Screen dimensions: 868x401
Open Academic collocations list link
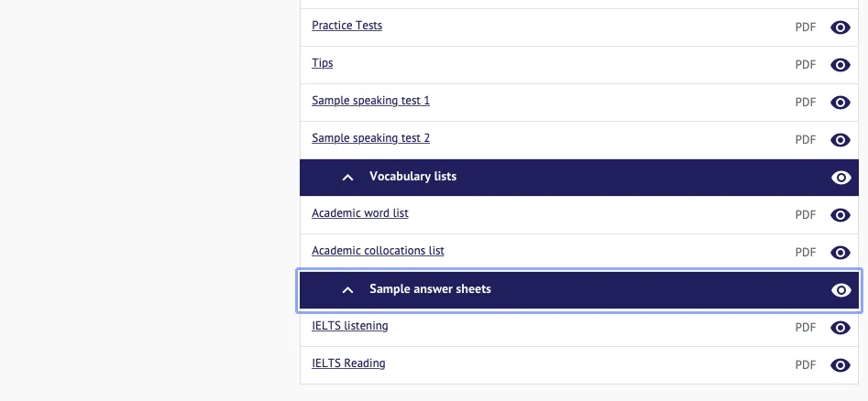click(378, 251)
